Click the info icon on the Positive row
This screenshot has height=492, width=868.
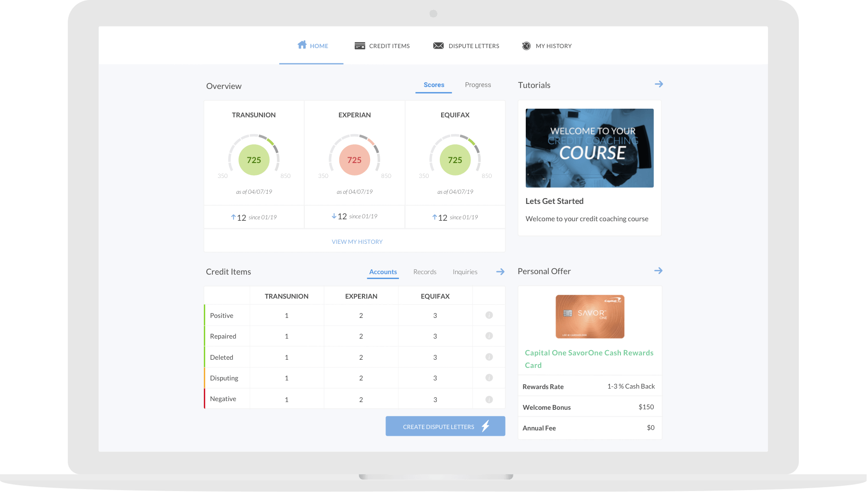[x=489, y=315]
